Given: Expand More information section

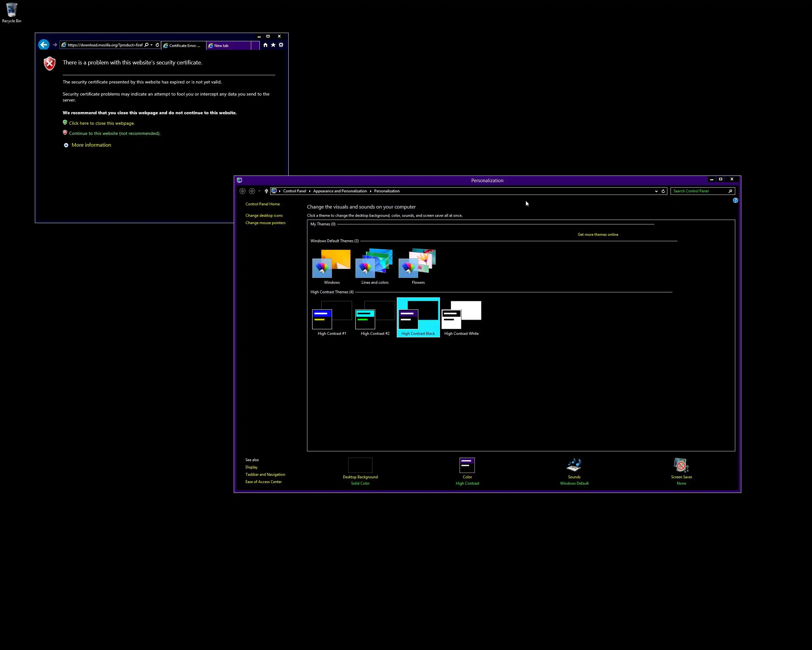Looking at the screenshot, I should (x=91, y=145).
